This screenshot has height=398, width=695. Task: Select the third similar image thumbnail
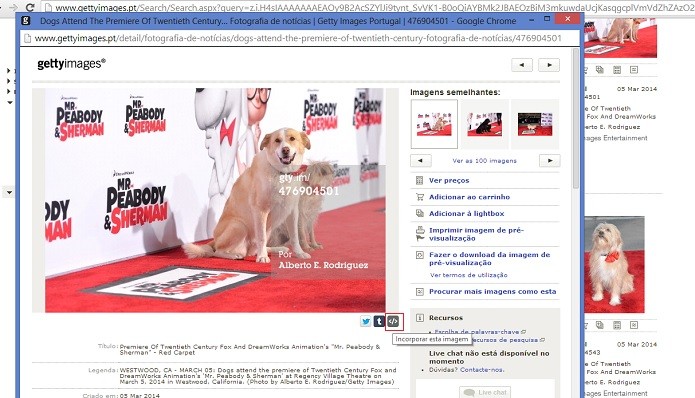pyautogui.click(x=535, y=124)
